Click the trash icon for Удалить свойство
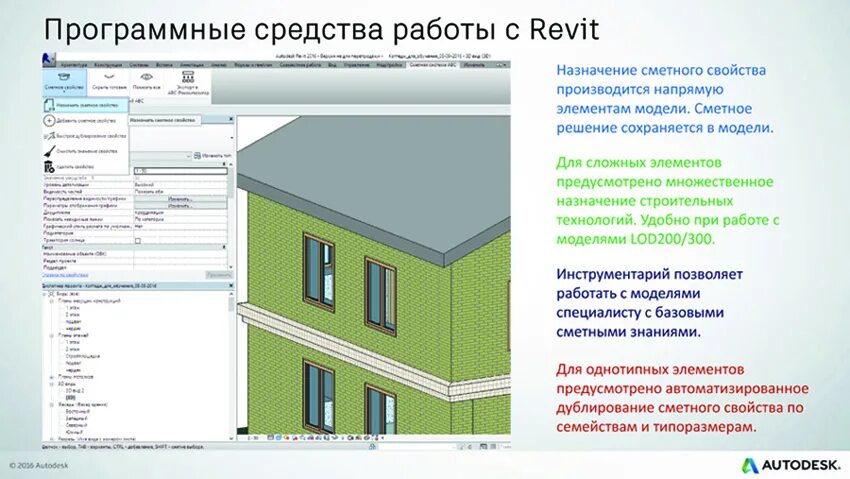Viewport: 850px width, 479px height. pyautogui.click(x=49, y=167)
